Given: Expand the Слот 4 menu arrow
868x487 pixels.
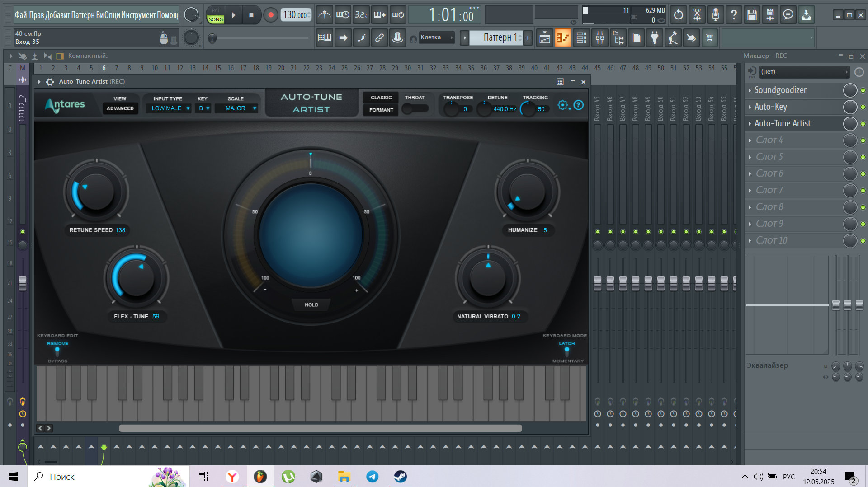Looking at the screenshot, I should 750,140.
